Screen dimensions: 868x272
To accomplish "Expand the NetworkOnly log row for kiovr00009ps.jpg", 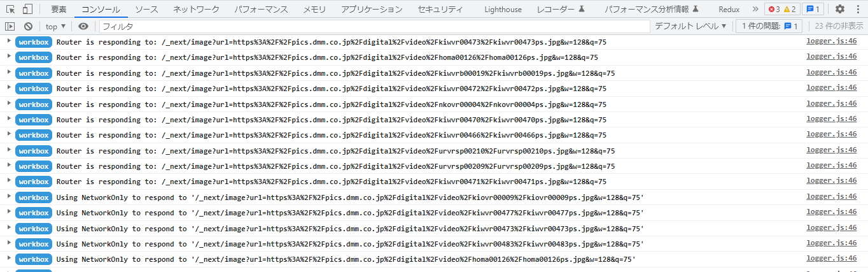I will pyautogui.click(x=8, y=196).
